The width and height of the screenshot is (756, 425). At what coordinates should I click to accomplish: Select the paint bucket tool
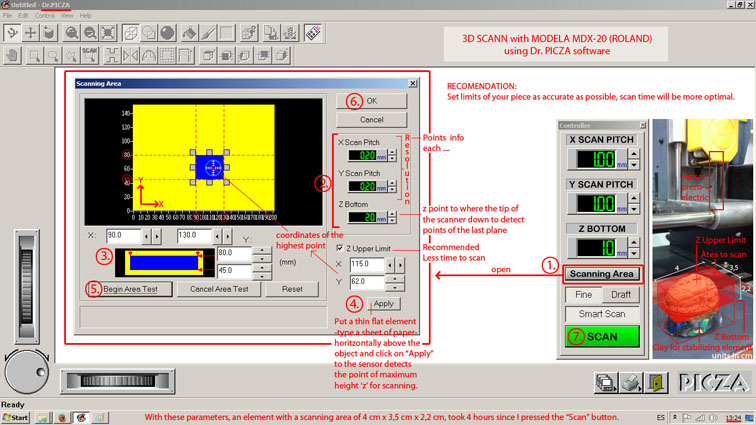[189, 33]
